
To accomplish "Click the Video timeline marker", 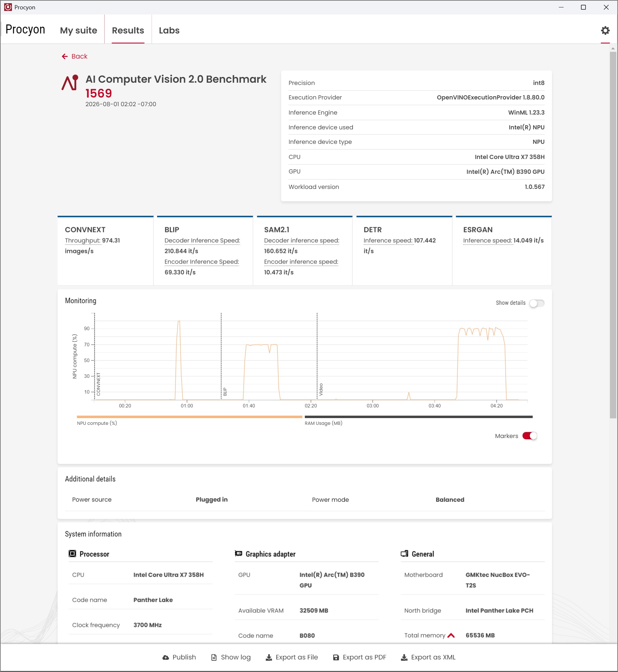I will (321, 390).
